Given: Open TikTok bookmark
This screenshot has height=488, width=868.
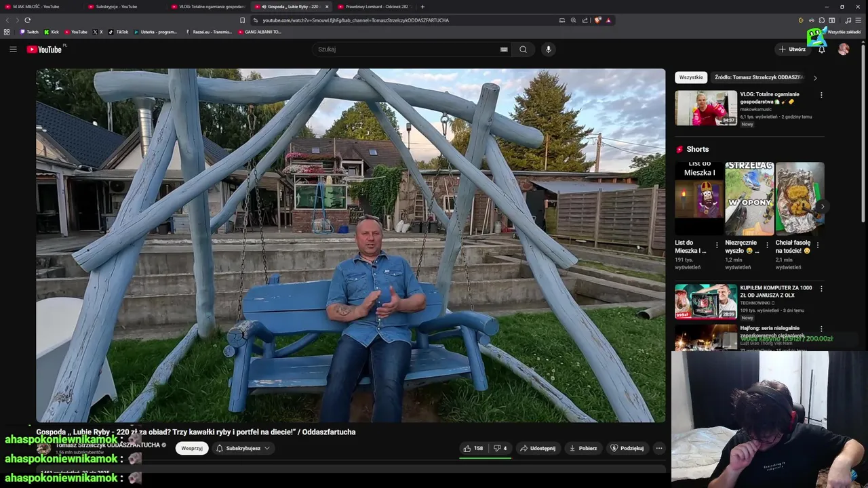Looking at the screenshot, I should coord(118,32).
